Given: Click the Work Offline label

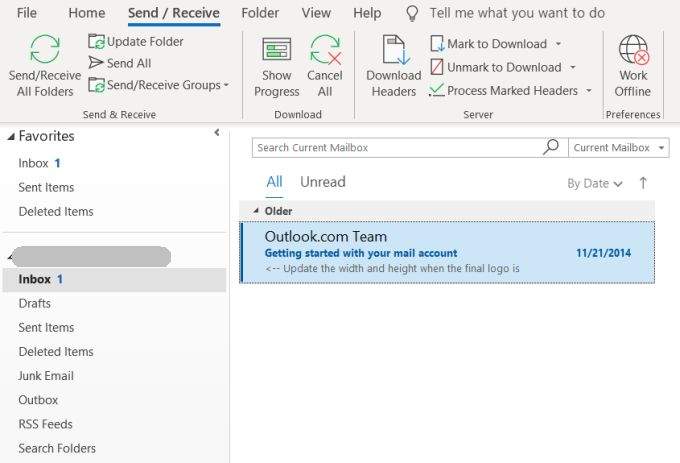Looking at the screenshot, I should 633,83.
